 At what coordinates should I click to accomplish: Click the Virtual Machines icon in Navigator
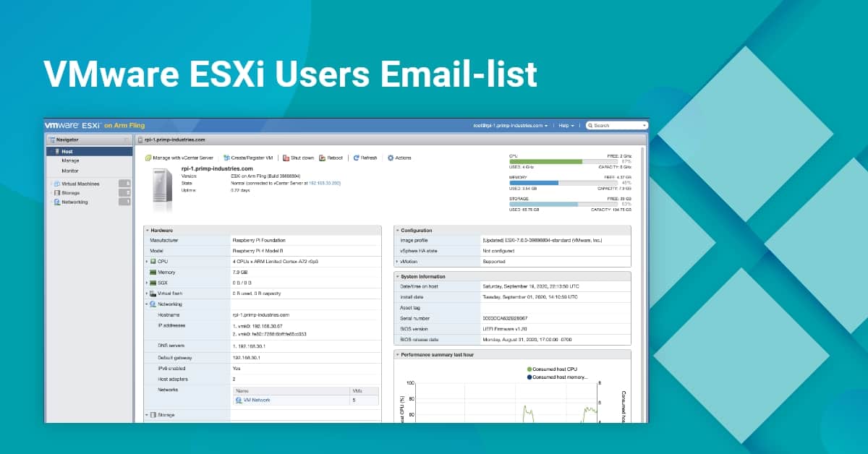tap(57, 184)
